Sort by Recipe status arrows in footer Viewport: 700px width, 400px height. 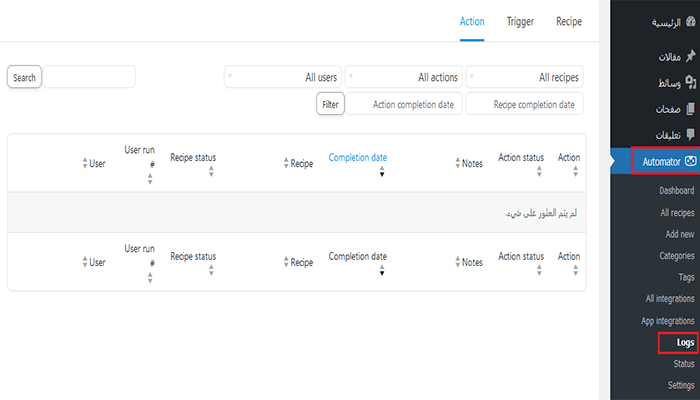(x=211, y=270)
